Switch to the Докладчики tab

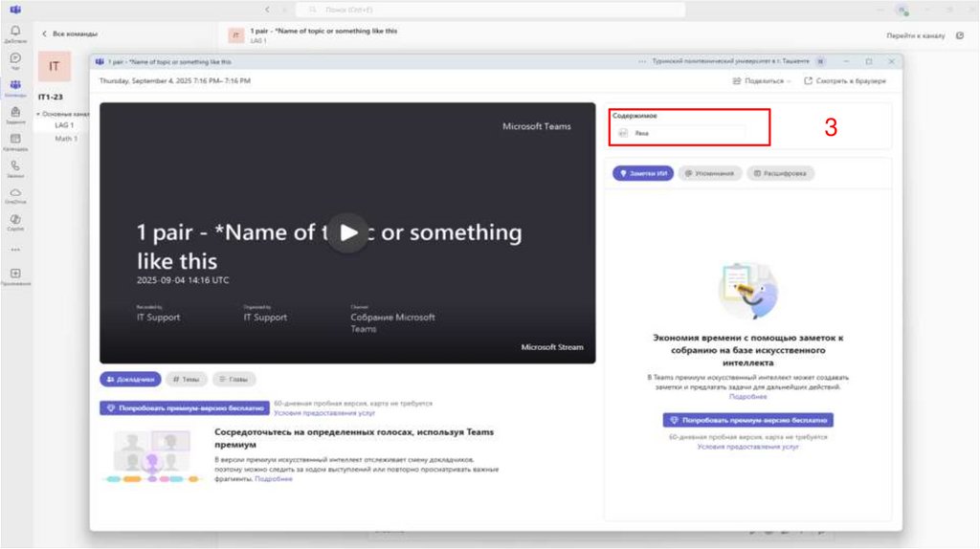(130, 379)
